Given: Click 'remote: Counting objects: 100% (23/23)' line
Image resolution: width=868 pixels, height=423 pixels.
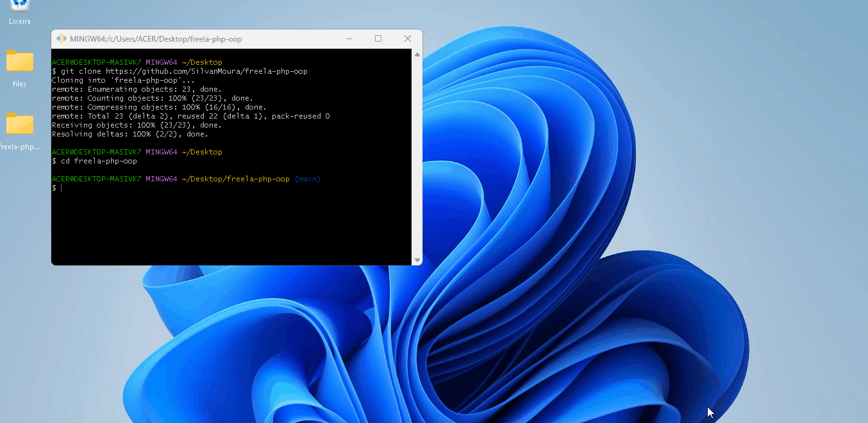Looking at the screenshot, I should [x=153, y=98].
